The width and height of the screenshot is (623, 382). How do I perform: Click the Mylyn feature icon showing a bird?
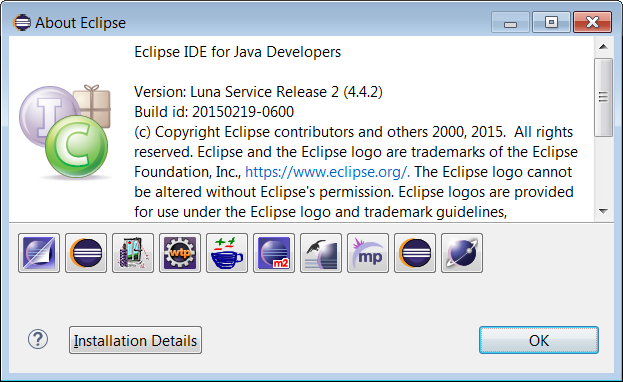[x=321, y=253]
